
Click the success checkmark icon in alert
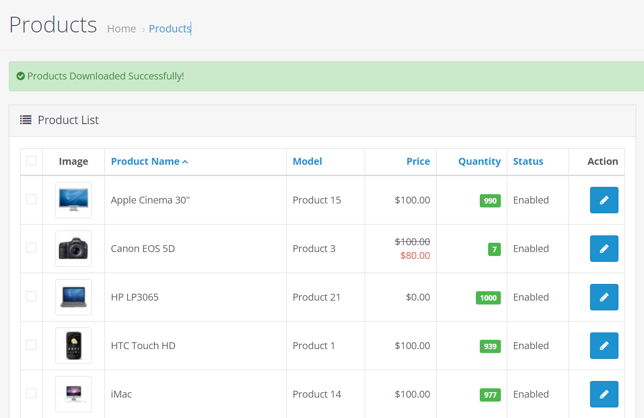21,76
